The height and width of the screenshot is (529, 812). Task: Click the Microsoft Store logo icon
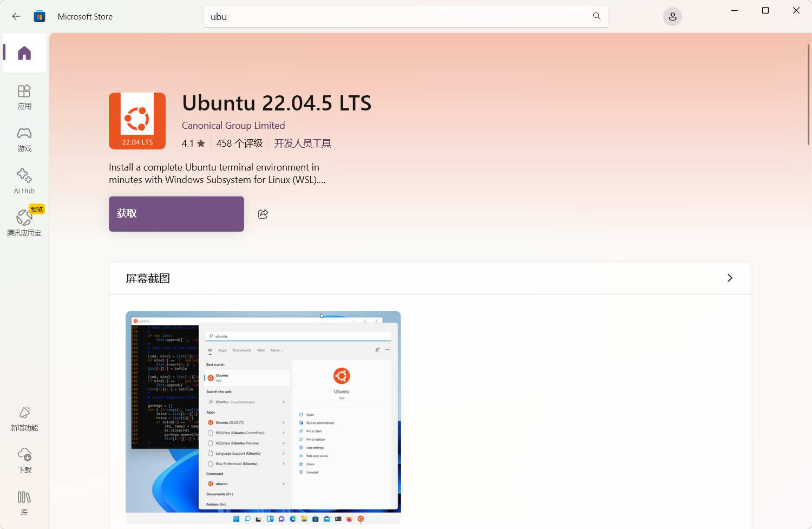(x=40, y=16)
